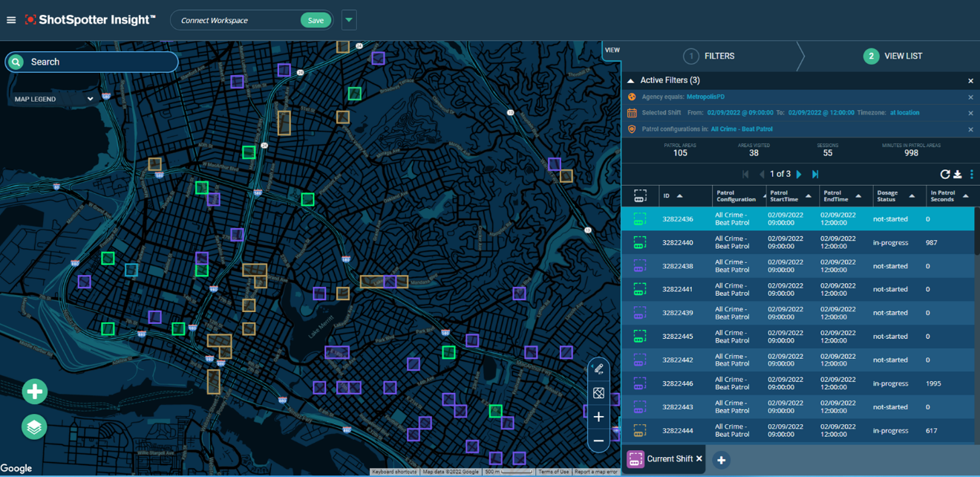Go to the next results page
This screenshot has height=477, width=980.
coord(799,174)
